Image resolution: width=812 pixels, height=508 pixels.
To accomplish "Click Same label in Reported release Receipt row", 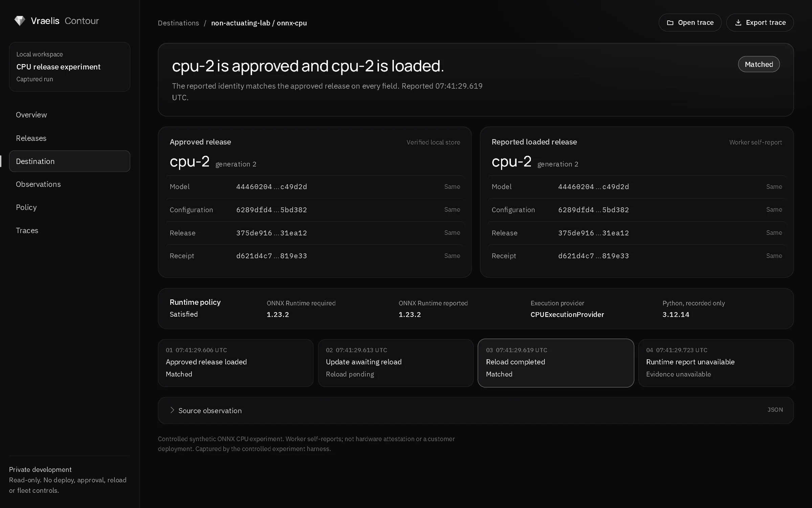I will 774,256.
